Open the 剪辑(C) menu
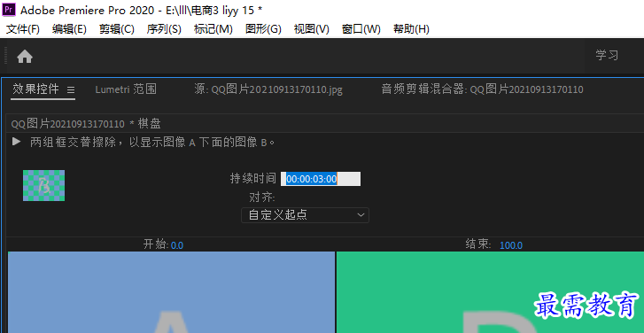 tap(117, 29)
